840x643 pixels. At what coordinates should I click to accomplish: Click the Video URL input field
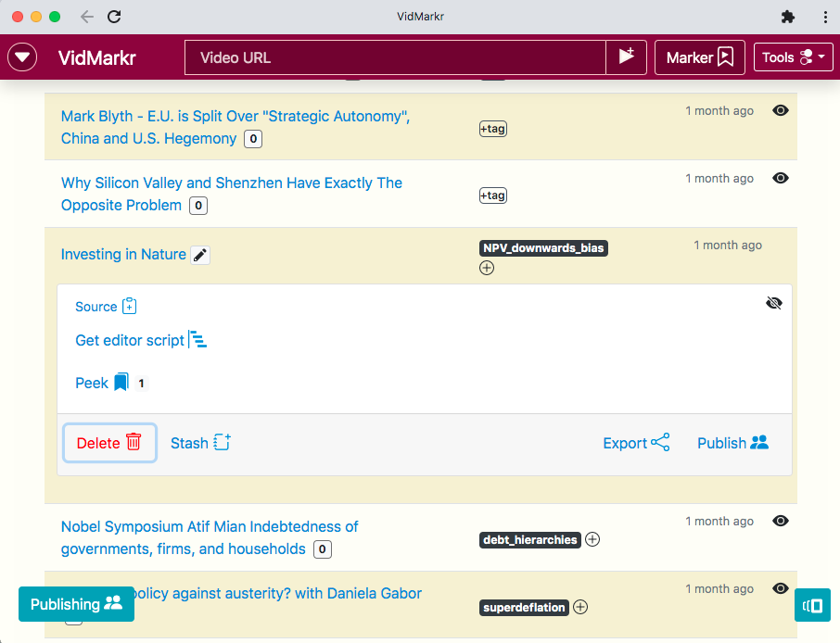pos(395,57)
